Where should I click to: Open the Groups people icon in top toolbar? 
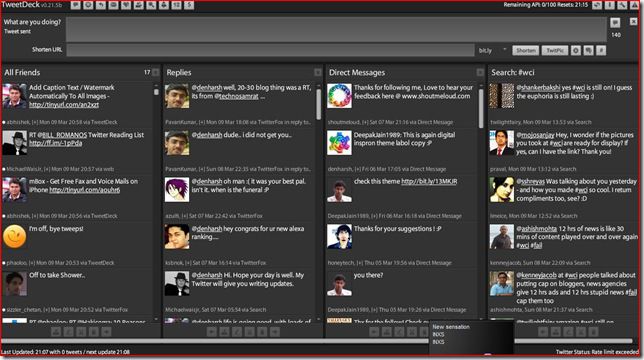coord(139,5)
